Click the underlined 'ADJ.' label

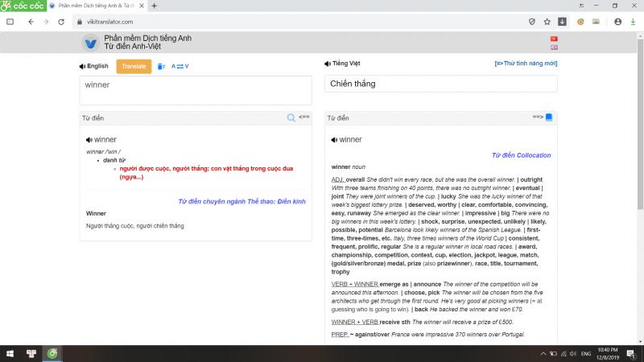tap(337, 179)
